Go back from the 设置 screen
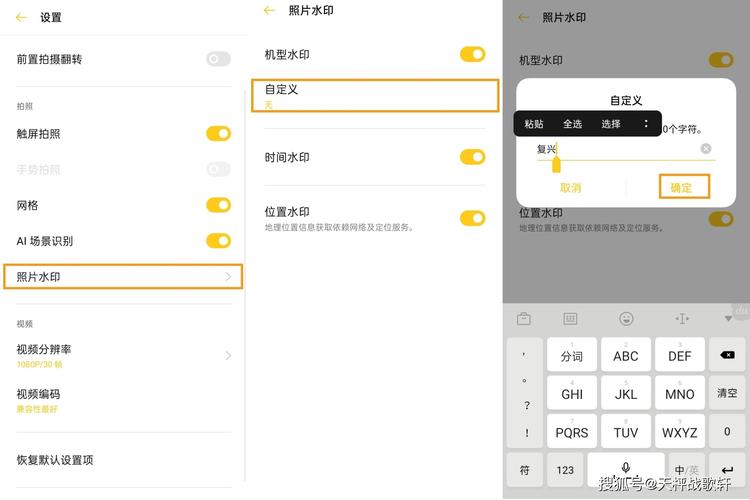Image resolution: width=750 pixels, height=500 pixels. coord(21,17)
